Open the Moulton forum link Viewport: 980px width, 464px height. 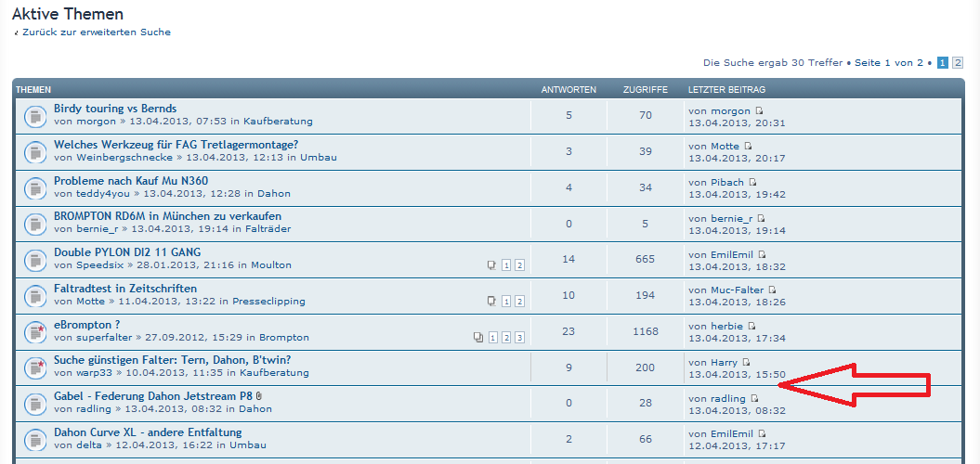[x=271, y=265]
